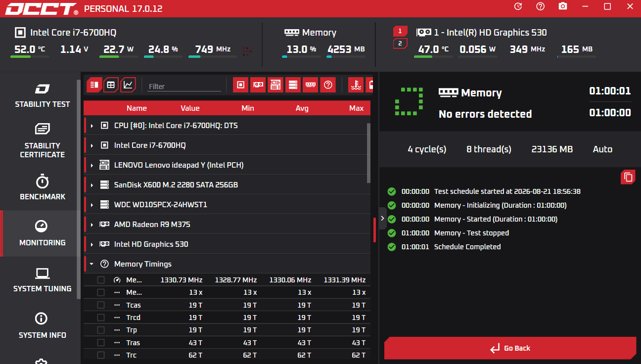Click the green check beside Schedule Completed
The width and height of the screenshot is (641, 364).
click(392, 247)
